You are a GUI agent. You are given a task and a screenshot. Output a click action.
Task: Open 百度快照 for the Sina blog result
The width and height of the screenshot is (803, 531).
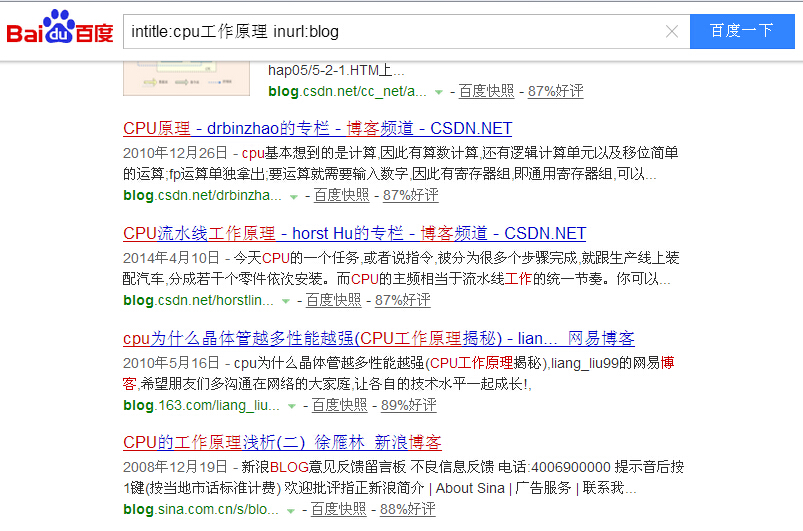click(338, 509)
